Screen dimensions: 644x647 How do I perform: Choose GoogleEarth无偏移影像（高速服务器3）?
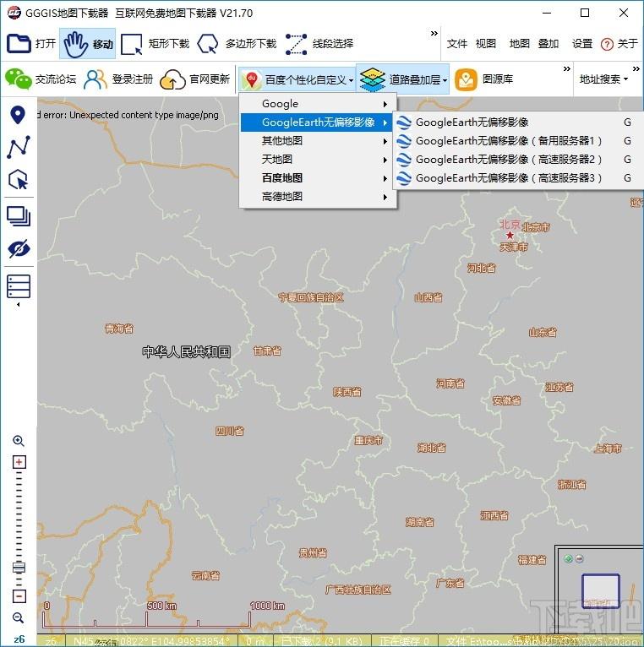tap(519, 178)
